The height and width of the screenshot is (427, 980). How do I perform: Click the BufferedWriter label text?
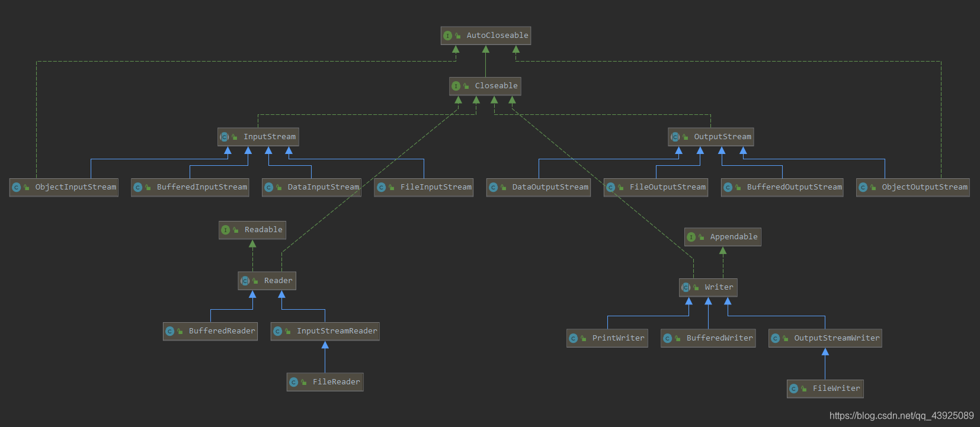coord(720,338)
